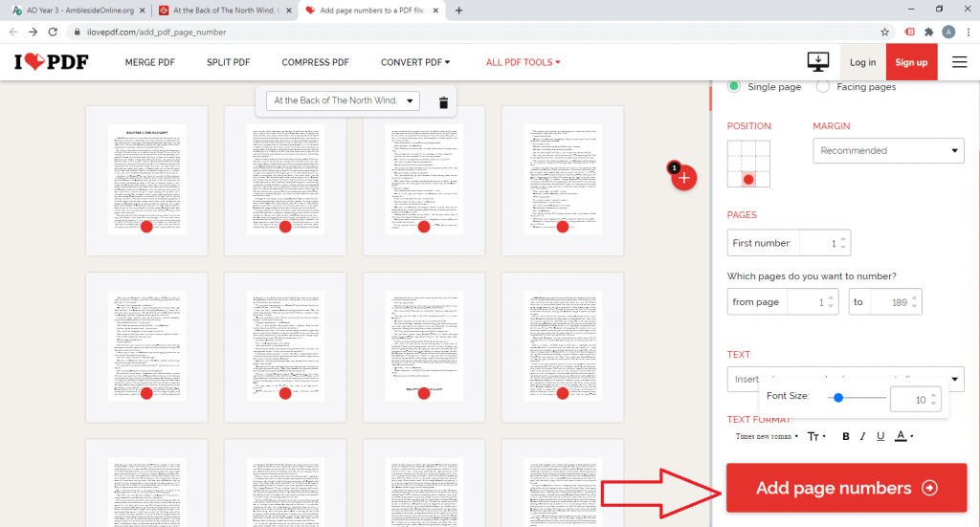Select the fourth thumbnail in first row

pyautogui.click(x=563, y=181)
